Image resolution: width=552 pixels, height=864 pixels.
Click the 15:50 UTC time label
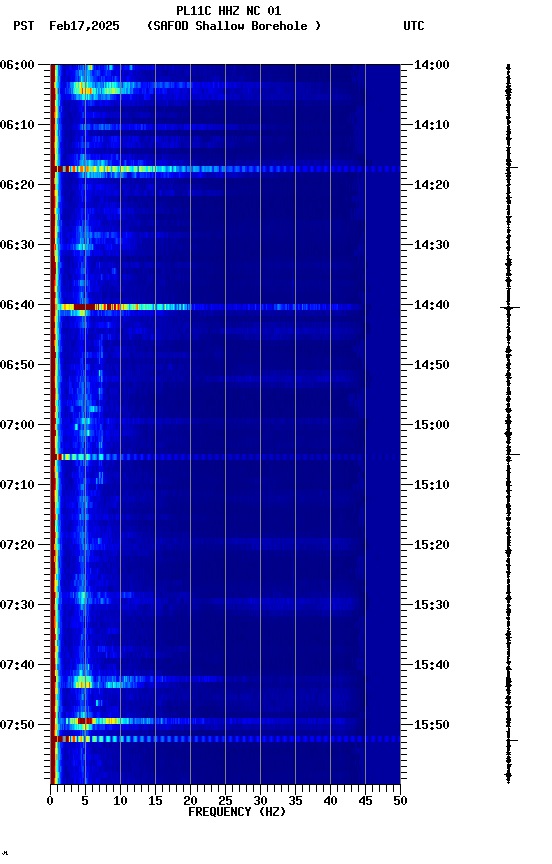coord(432,725)
